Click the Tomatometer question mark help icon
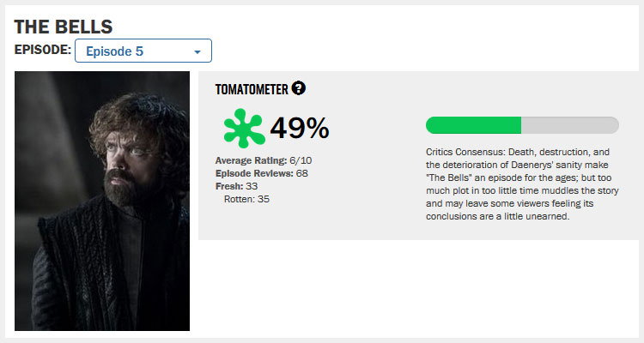This screenshot has width=644, height=343. (x=299, y=88)
